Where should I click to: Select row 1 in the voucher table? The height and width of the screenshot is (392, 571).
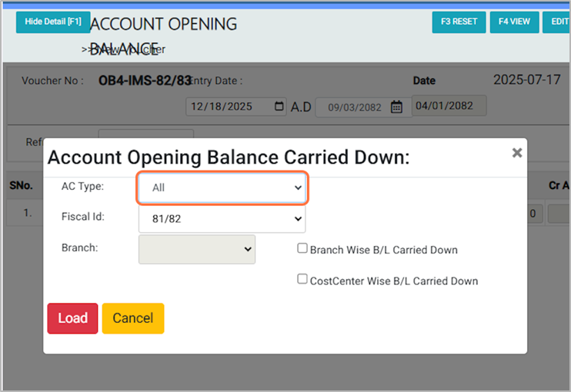tap(27, 213)
